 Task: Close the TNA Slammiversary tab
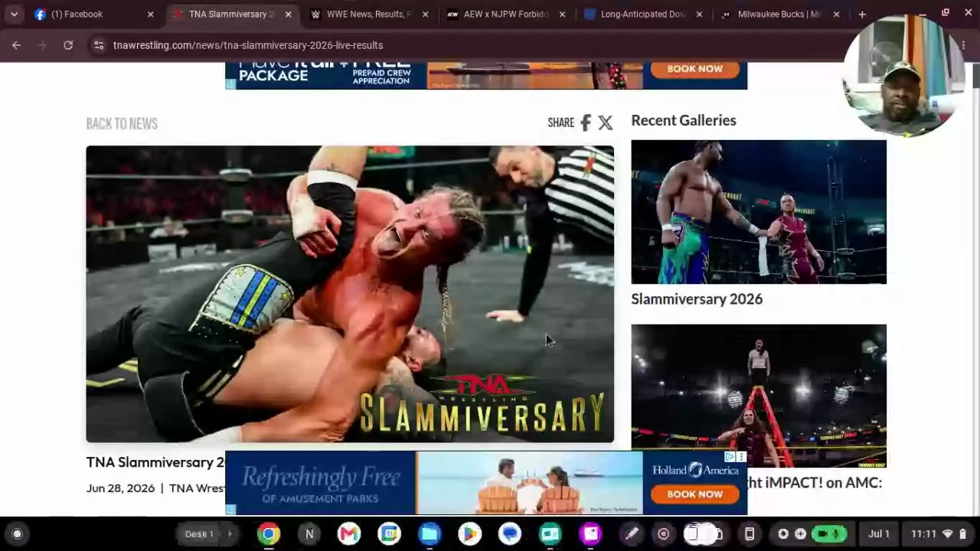coord(288,14)
